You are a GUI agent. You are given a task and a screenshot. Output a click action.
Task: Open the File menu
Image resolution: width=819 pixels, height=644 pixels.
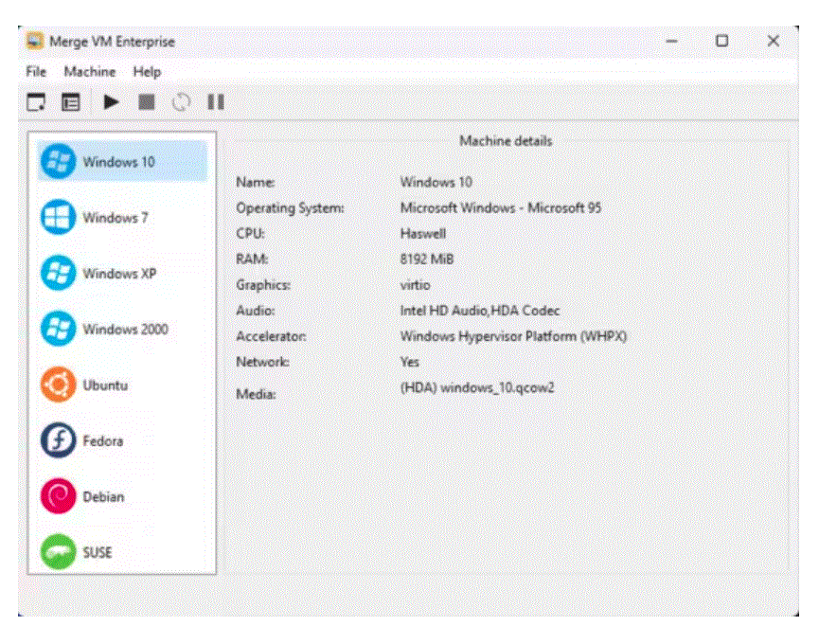pos(36,72)
